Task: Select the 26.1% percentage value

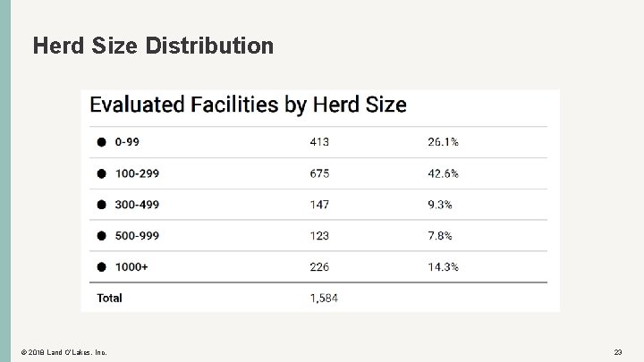Action: pos(444,142)
